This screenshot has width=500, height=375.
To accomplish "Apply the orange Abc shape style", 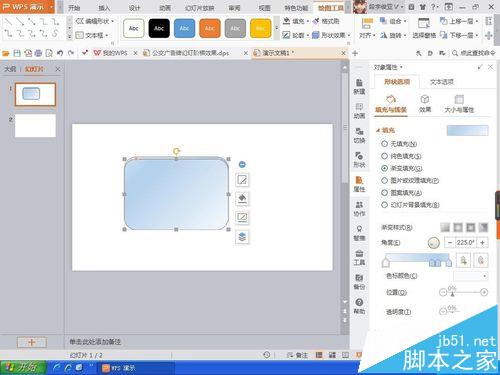I will click(210, 28).
